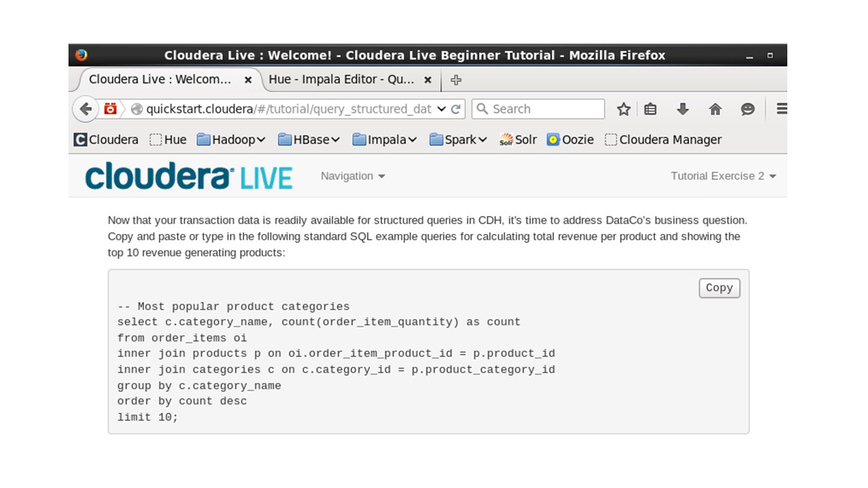
Task: Click the 'limit 10;' line
Action: [x=148, y=418]
